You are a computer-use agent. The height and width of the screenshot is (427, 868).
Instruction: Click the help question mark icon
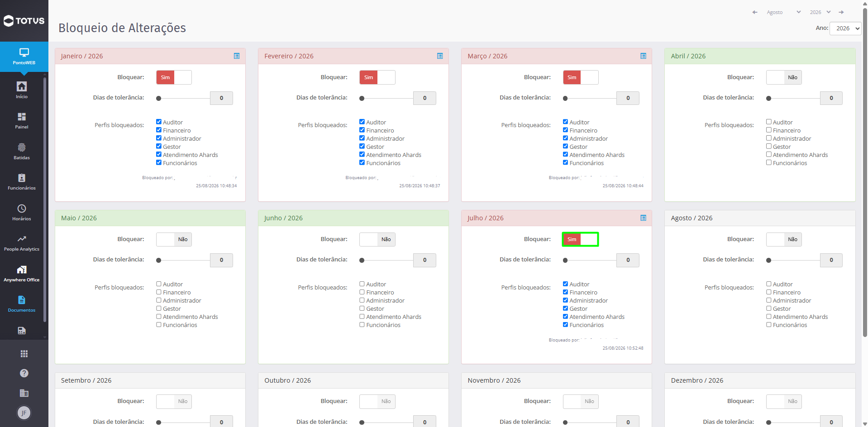pos(24,373)
